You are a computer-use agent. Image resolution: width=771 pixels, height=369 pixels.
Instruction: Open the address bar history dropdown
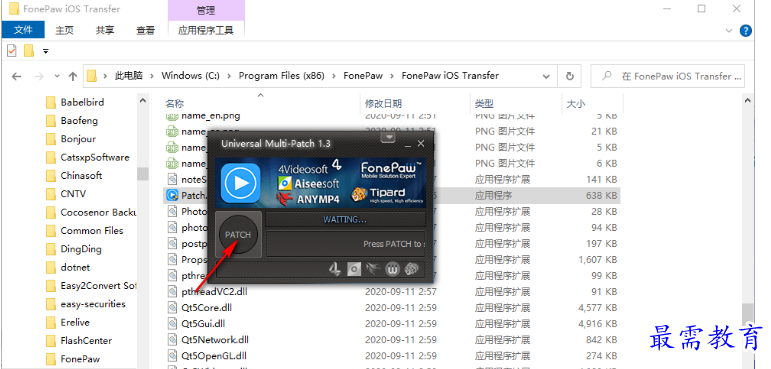pyautogui.click(x=546, y=76)
